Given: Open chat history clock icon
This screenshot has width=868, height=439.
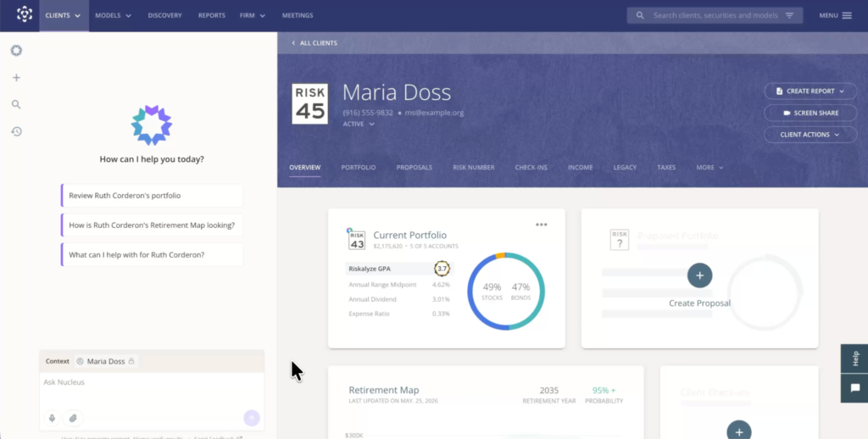Looking at the screenshot, I should tap(16, 131).
